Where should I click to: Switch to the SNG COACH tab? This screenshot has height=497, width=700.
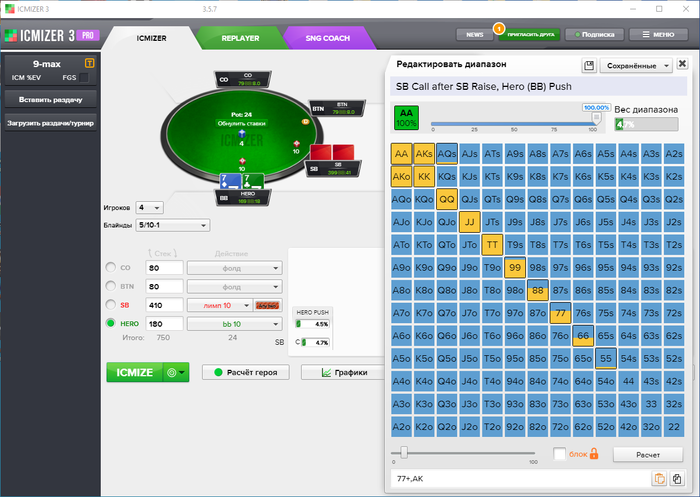[328, 38]
